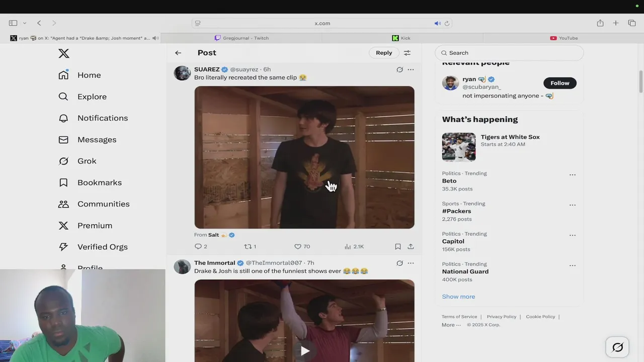The height and width of the screenshot is (362, 644).
Task: Open trending topic National Guard
Action: (465, 271)
